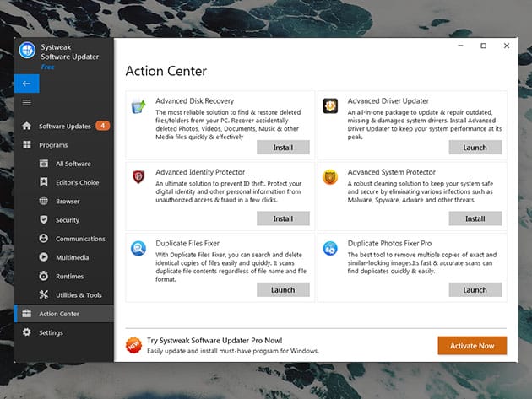Launch Duplicate Files Fixer
The image size is (532, 399).
(x=283, y=290)
